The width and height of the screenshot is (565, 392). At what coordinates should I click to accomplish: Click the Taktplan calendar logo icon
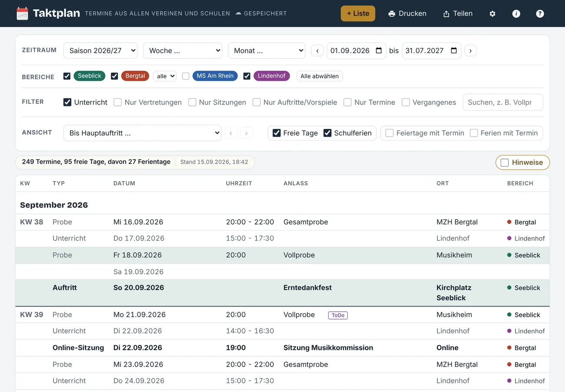coord(22,13)
